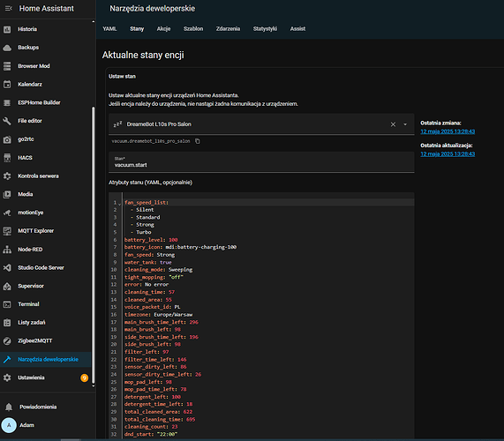Click the sidebar vertical scrollbar

pyautogui.click(x=94, y=244)
